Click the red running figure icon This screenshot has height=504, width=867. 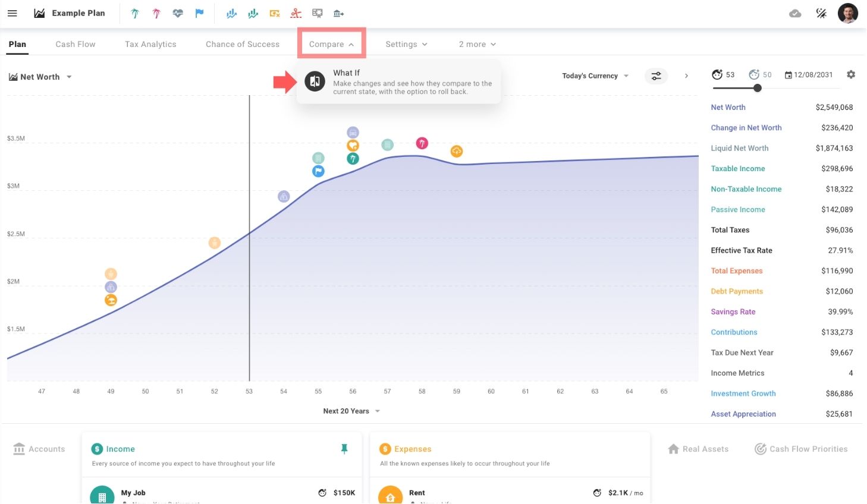[x=296, y=13]
